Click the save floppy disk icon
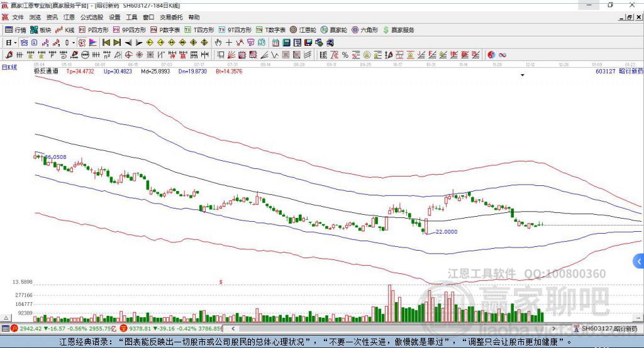Viewport: 644px width, 348px height. (x=308, y=43)
